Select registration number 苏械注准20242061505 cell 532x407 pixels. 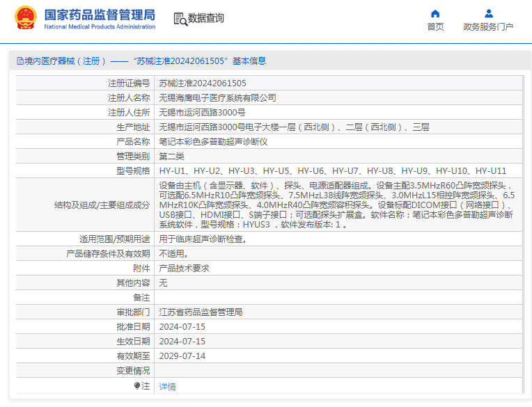(203, 83)
